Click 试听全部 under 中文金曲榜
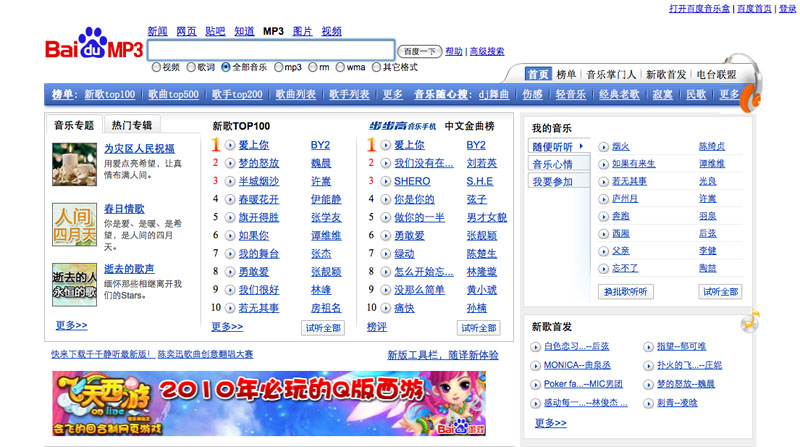Image resolution: width=800 pixels, height=447 pixels. click(x=479, y=328)
